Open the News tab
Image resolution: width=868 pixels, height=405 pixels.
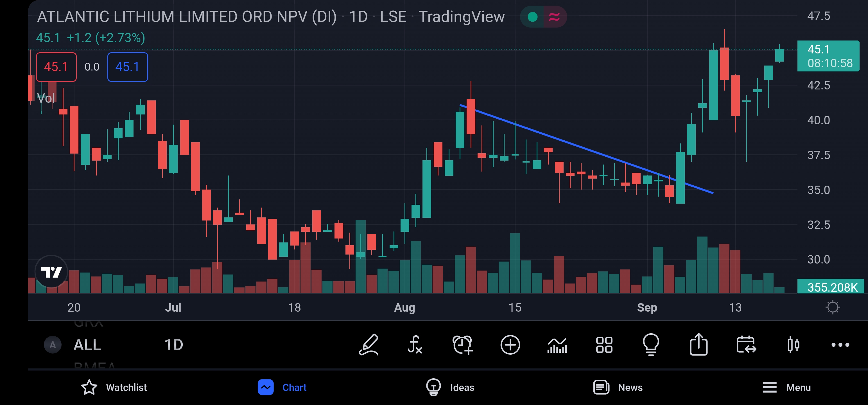(x=618, y=387)
